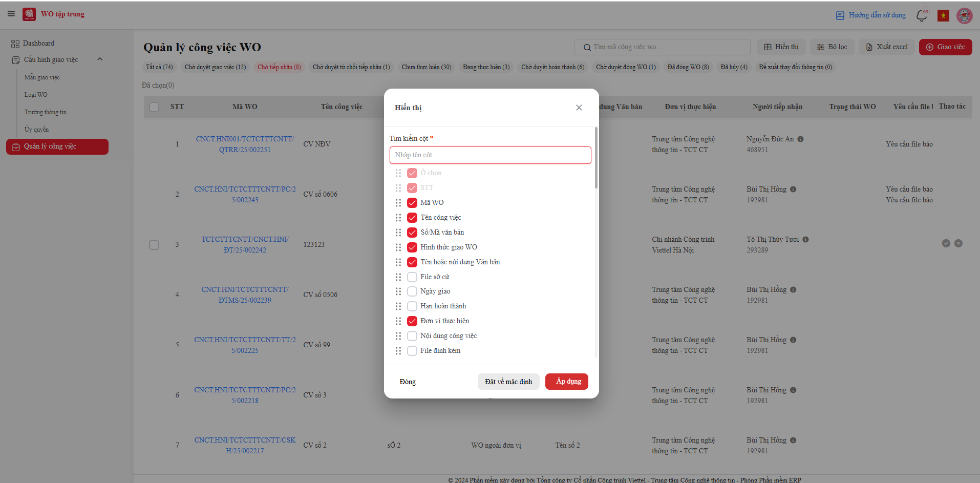
Task: Close the Hiển thị dialog
Action: (x=579, y=108)
